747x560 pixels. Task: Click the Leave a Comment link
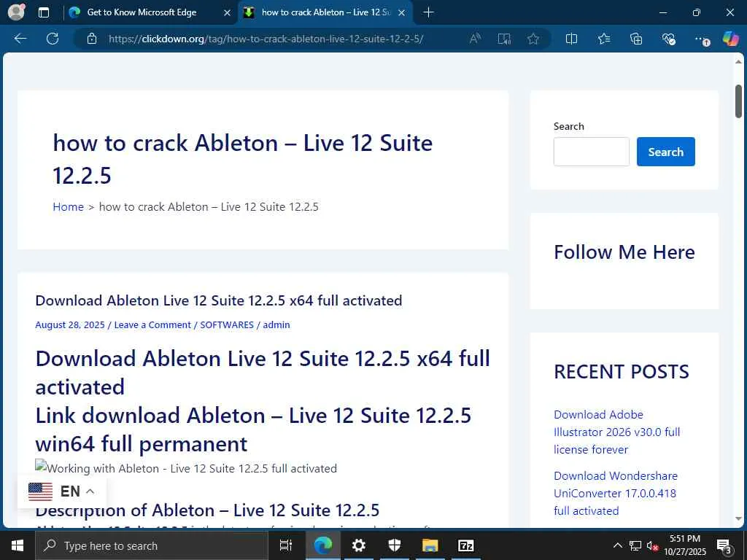click(152, 324)
